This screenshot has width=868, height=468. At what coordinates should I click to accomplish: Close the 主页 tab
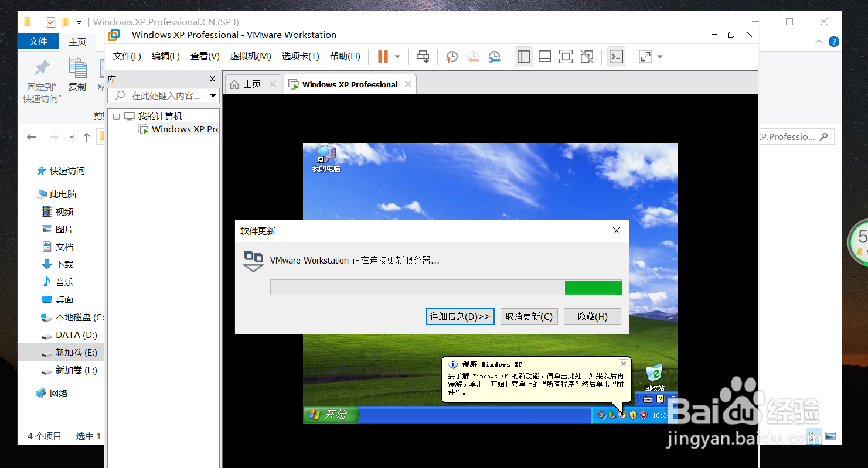(x=273, y=84)
